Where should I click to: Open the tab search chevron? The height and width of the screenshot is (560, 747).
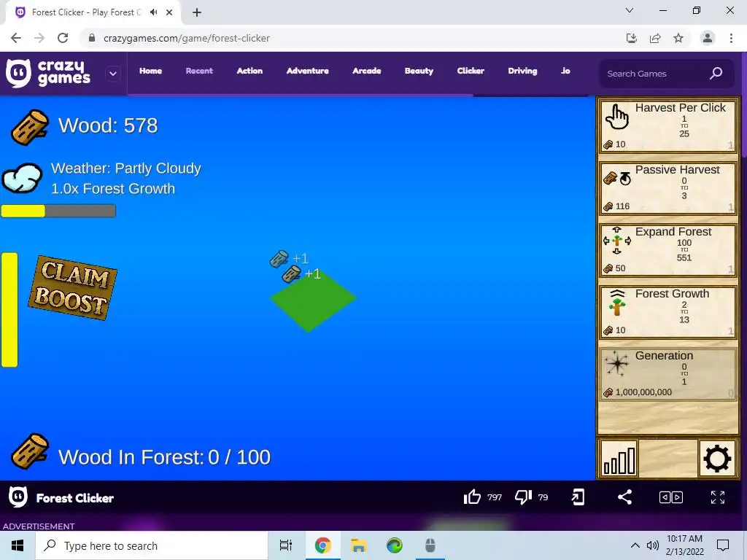(630, 10)
